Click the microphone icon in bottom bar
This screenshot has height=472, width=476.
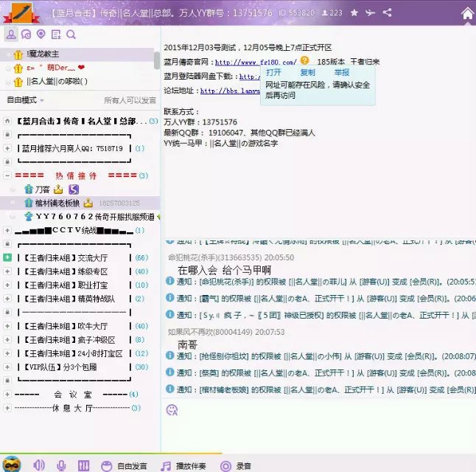[x=62, y=465]
